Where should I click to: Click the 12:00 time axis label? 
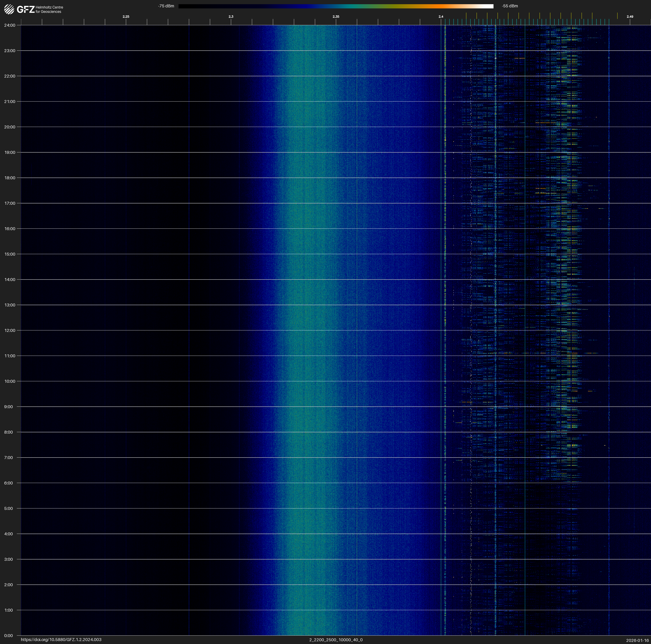click(x=10, y=330)
